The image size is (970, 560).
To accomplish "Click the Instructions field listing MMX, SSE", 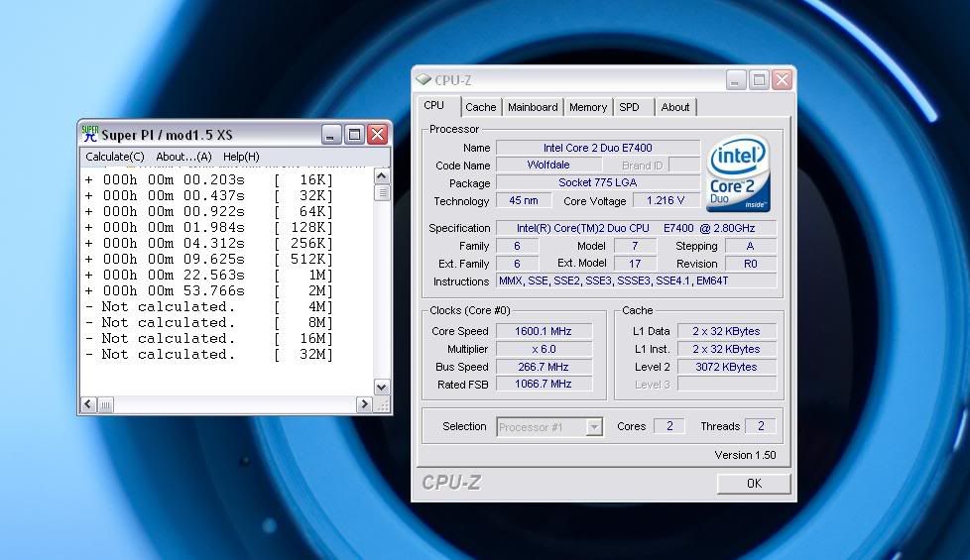I will 636,281.
